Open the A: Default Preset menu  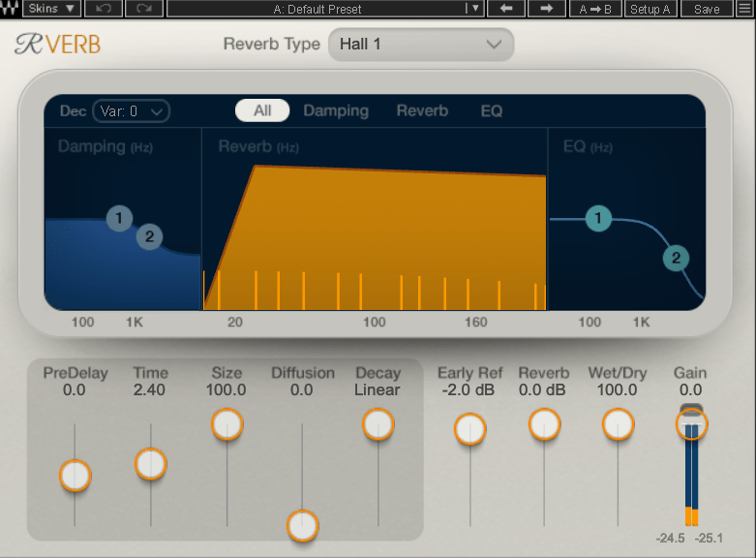(324, 9)
